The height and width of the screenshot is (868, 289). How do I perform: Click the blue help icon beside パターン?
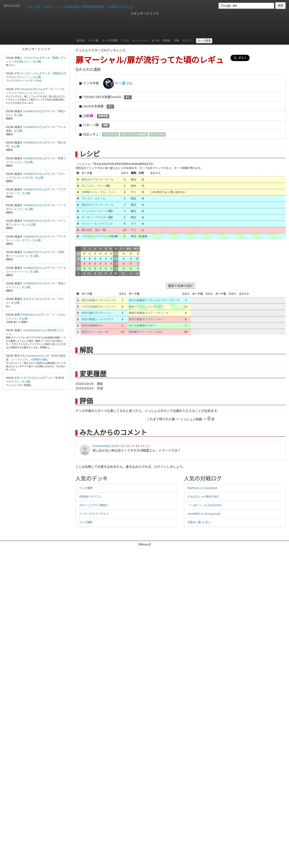tap(97, 125)
